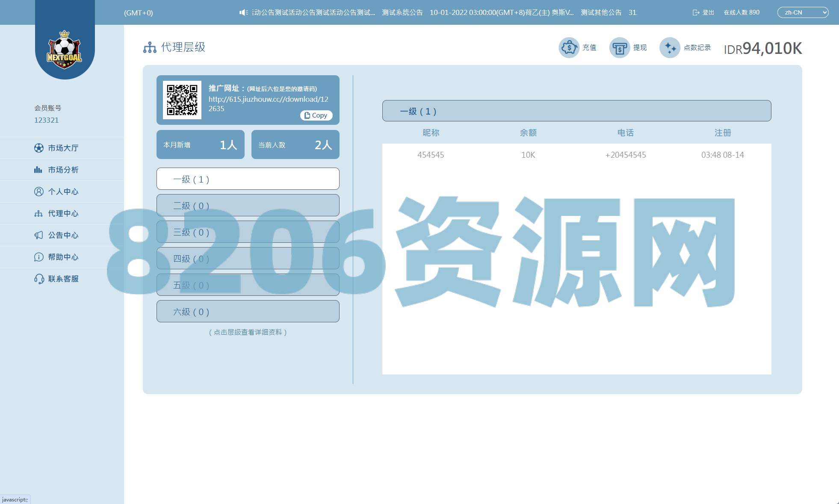Image resolution: width=839 pixels, height=504 pixels.
Task: Click the help center info icon
Action: click(39, 257)
